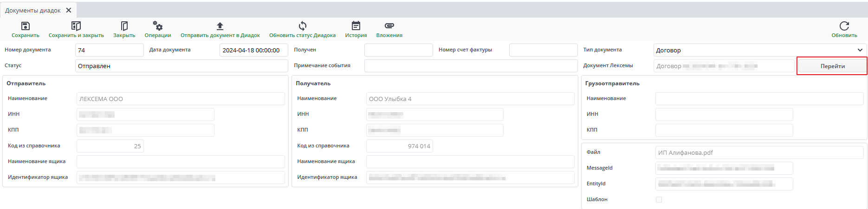The image size is (868, 209).
Task: Send document via Отправить документ в Диадок
Action: 220,26
